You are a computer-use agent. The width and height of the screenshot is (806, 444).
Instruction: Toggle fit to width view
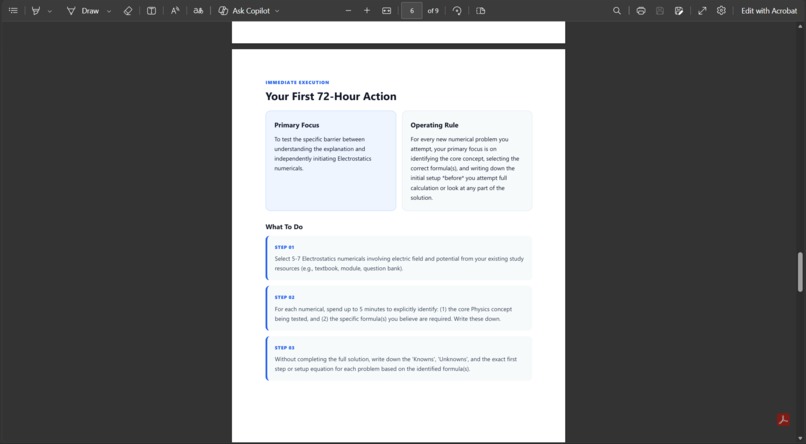click(x=387, y=10)
